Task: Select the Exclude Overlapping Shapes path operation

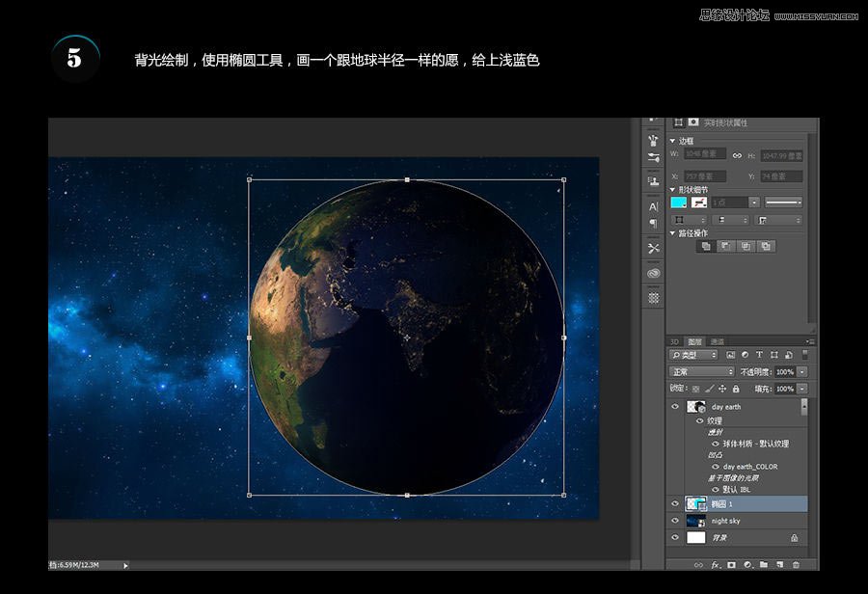Action: 766,246
